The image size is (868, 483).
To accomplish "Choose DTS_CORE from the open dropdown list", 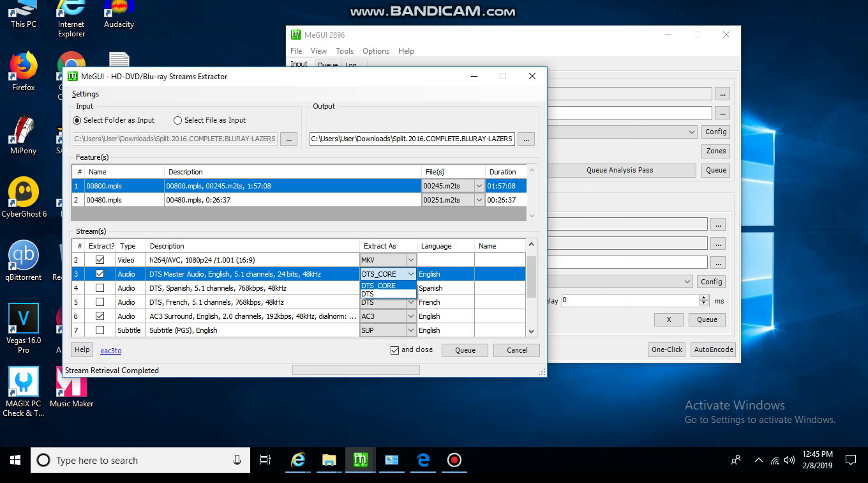I will coord(388,286).
